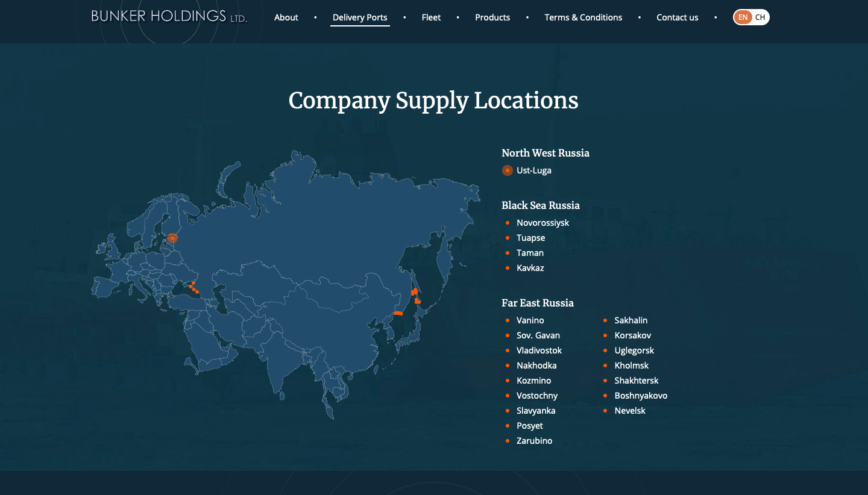
Task: Click the Vladivostok-area markers on the map
Action: pos(398,313)
